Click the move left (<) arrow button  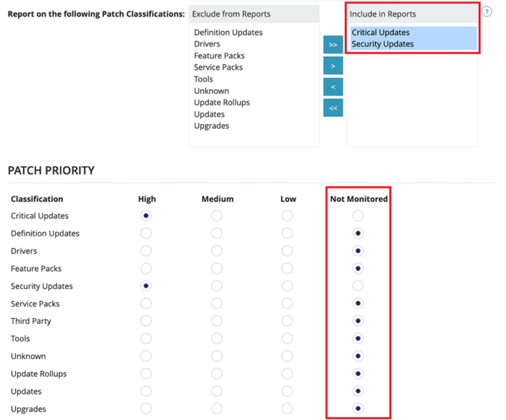click(x=333, y=87)
